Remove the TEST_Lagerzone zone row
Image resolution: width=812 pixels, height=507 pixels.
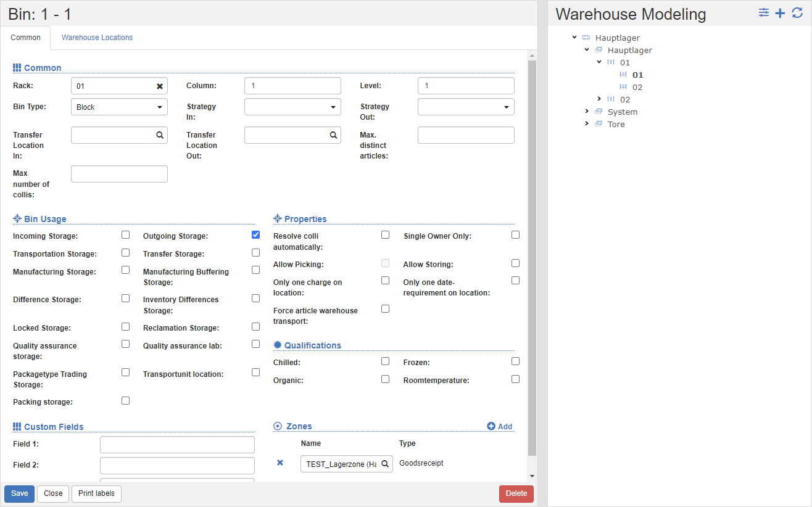pos(280,463)
